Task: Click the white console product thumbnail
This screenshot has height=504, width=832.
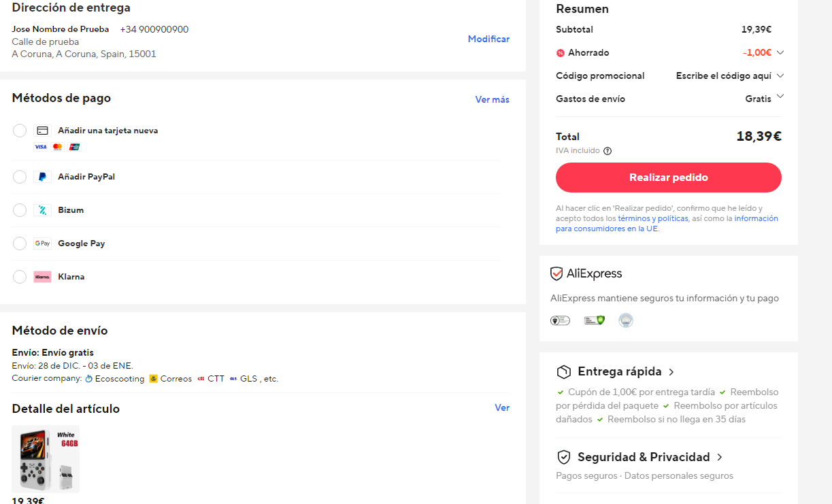Action: tap(46, 459)
